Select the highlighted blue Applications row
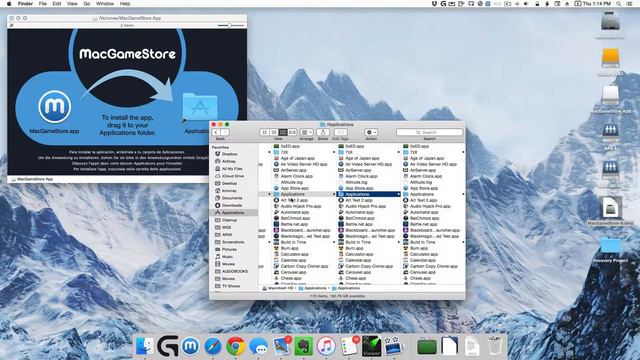Screen dimensions: 640x360 coord(369,194)
